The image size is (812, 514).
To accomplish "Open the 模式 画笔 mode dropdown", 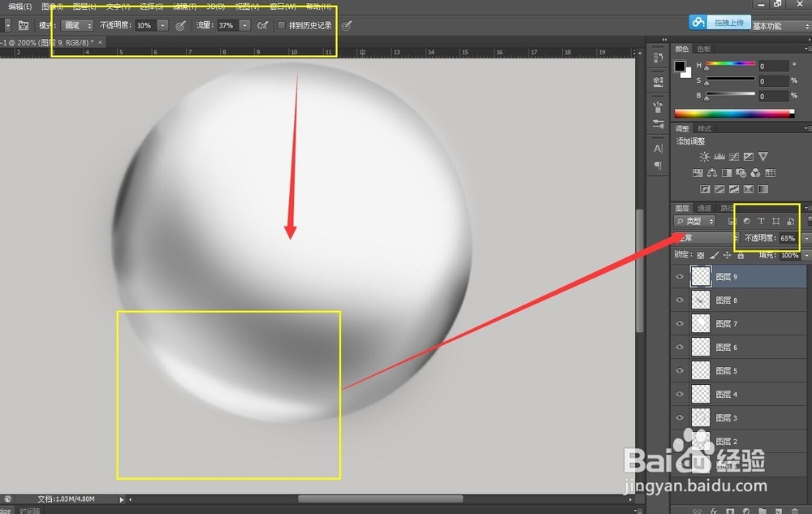I will click(77, 25).
